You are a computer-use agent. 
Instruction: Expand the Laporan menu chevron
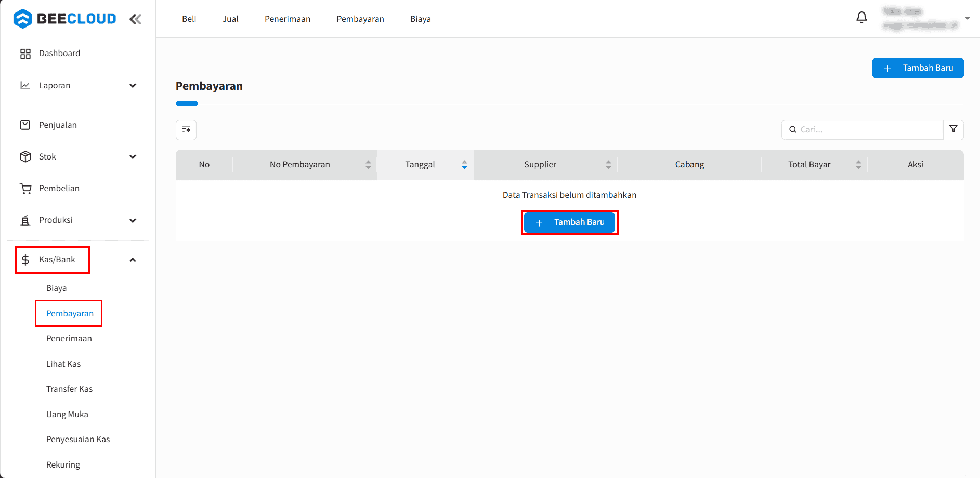click(x=133, y=85)
